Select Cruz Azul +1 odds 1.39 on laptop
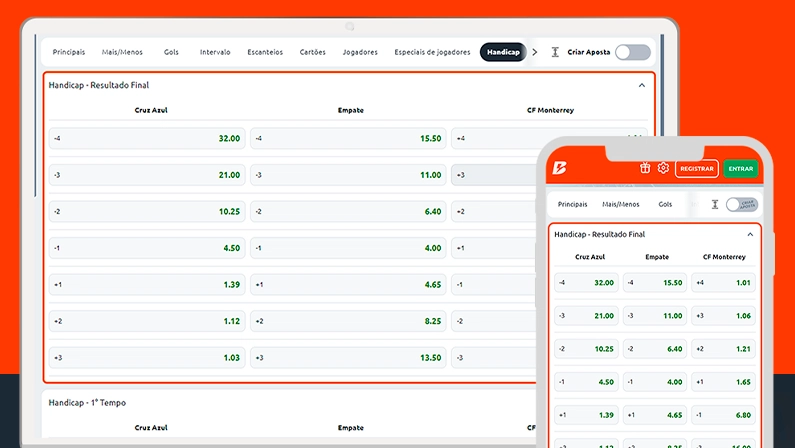The height and width of the screenshot is (448, 795). (x=147, y=284)
